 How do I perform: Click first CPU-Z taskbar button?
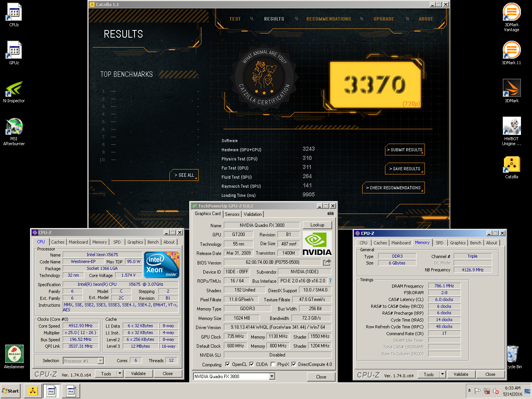click(x=52, y=391)
